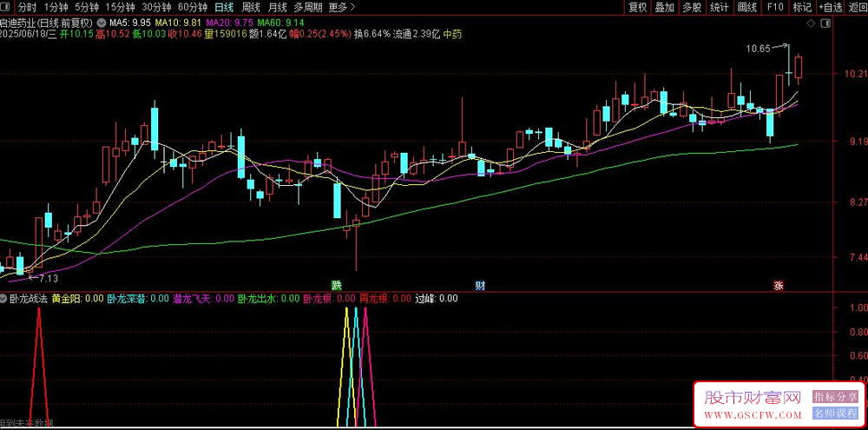The image size is (868, 430).
Task: Click the 卧龙出水 indicator value
Action: 268,298
